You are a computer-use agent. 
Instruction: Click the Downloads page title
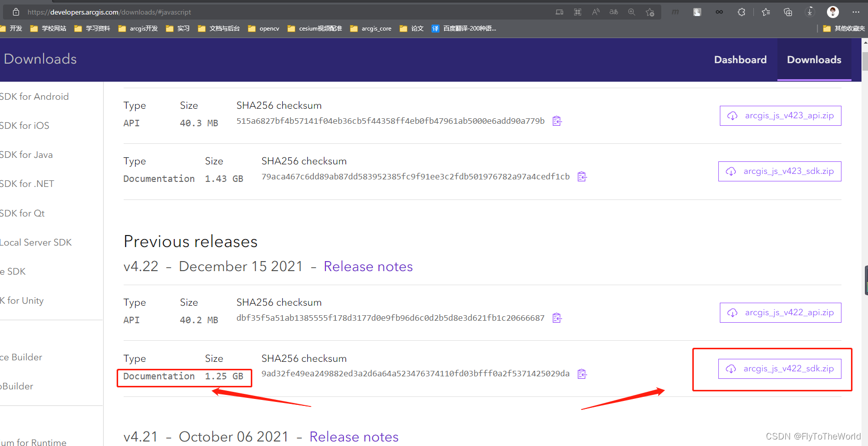coord(41,59)
